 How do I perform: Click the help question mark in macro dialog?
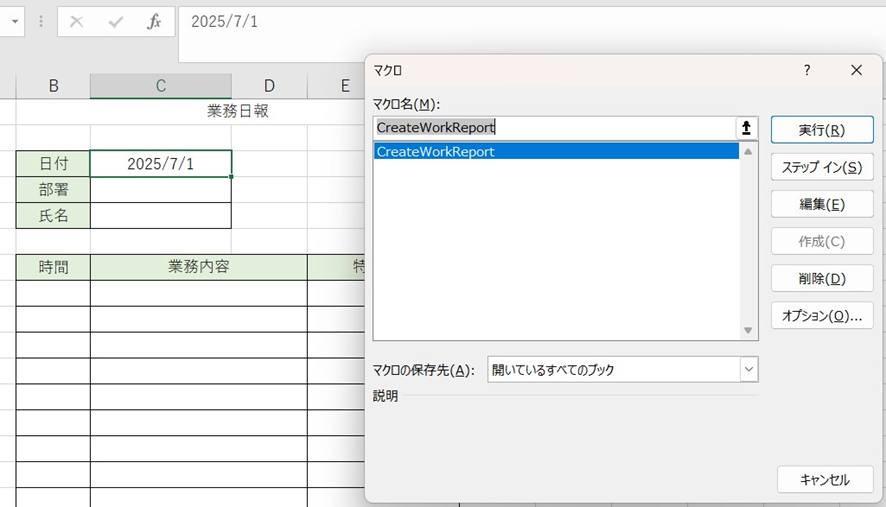pos(807,70)
